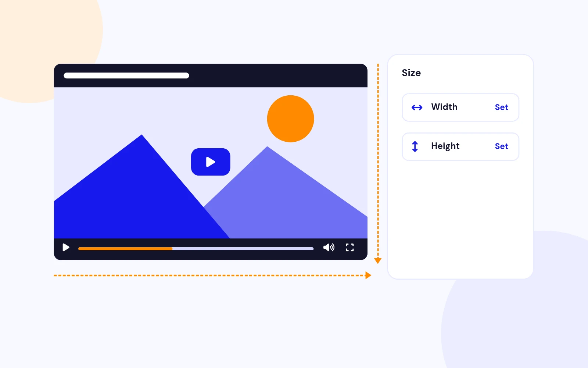Click the large blue center play button

click(211, 162)
